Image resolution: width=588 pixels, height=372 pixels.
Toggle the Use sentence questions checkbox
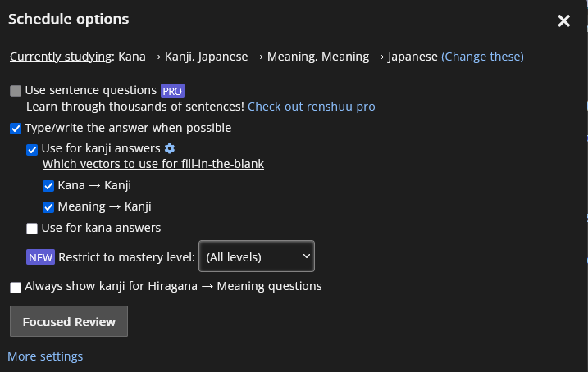point(16,91)
